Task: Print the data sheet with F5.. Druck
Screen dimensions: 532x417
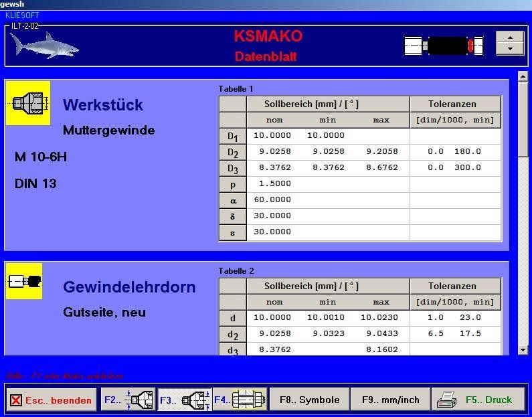Action: tap(478, 400)
